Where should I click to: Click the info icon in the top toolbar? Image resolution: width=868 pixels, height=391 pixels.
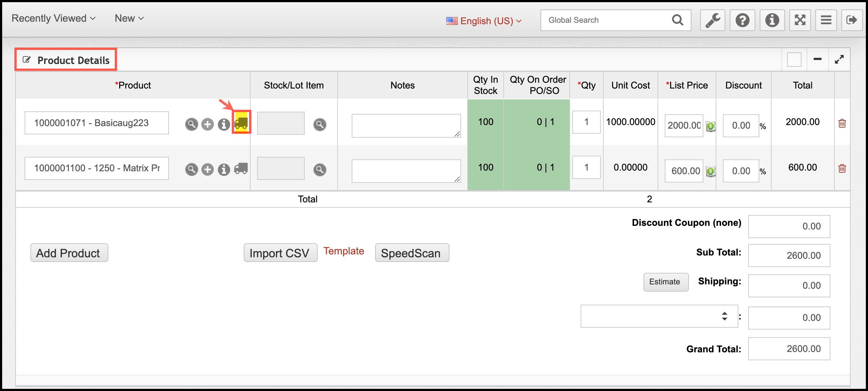[772, 20]
